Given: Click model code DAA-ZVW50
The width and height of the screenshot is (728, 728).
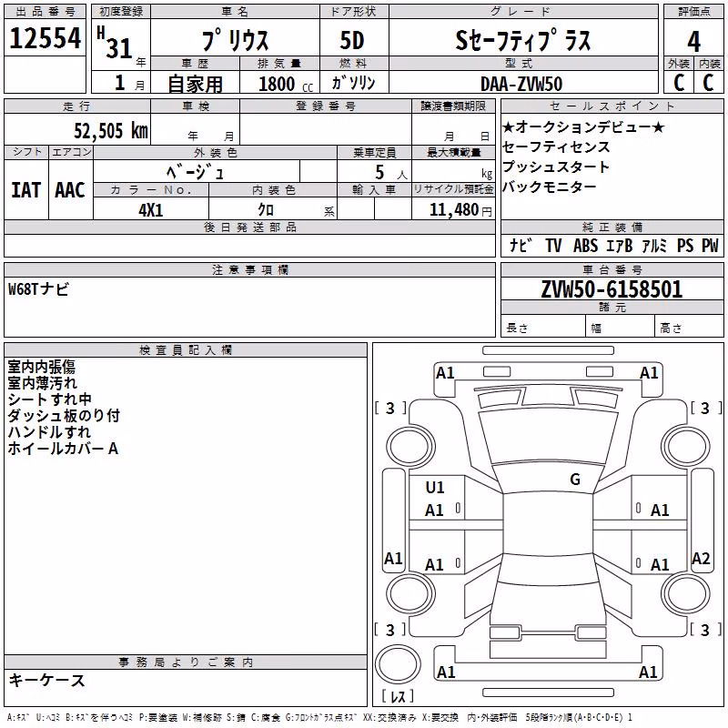Looking at the screenshot, I should pyautogui.click(x=521, y=84).
